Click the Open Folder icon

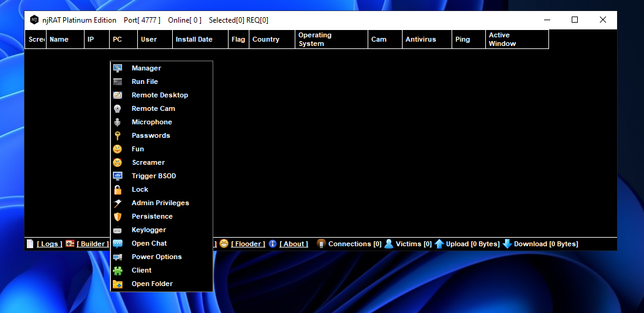118,284
